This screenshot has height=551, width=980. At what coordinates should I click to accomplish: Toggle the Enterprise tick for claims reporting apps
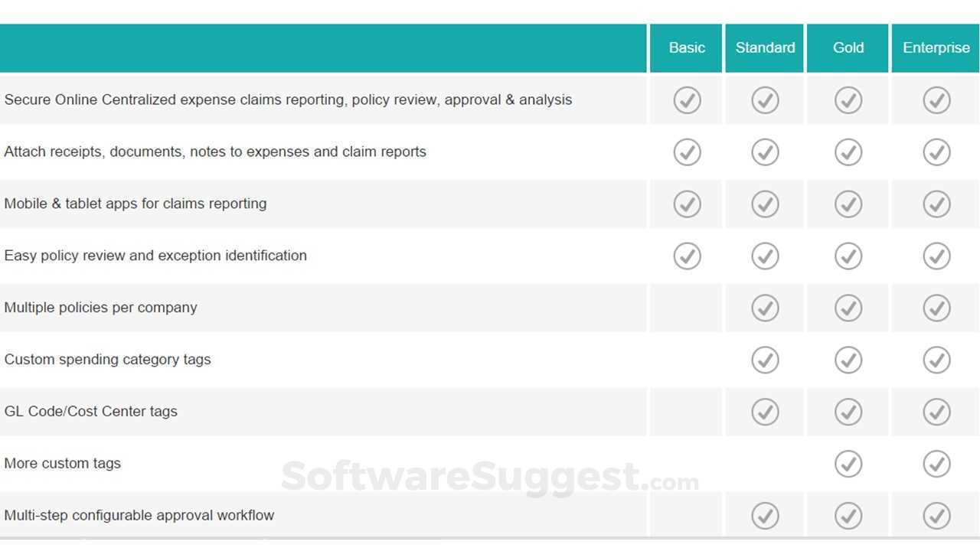[x=936, y=204]
